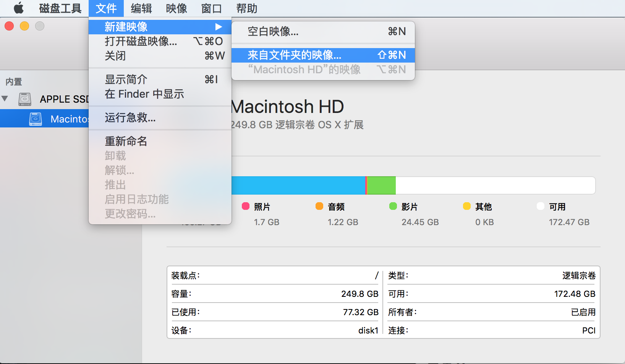The width and height of the screenshot is (625, 364).
Task: Click the 容量 value 249.8 GB
Action: tap(360, 294)
